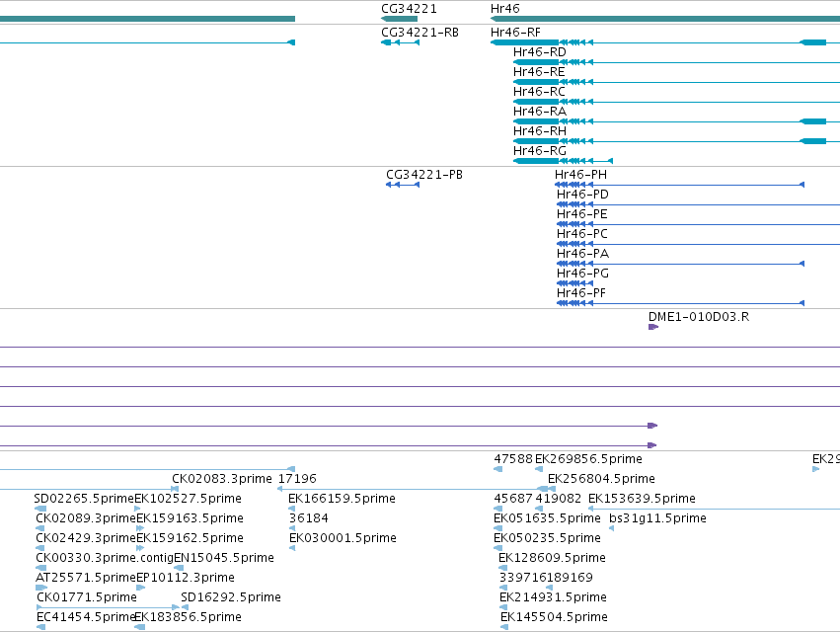
Task: Click the EN15045.5prime EST label
Action: [x=224, y=558]
